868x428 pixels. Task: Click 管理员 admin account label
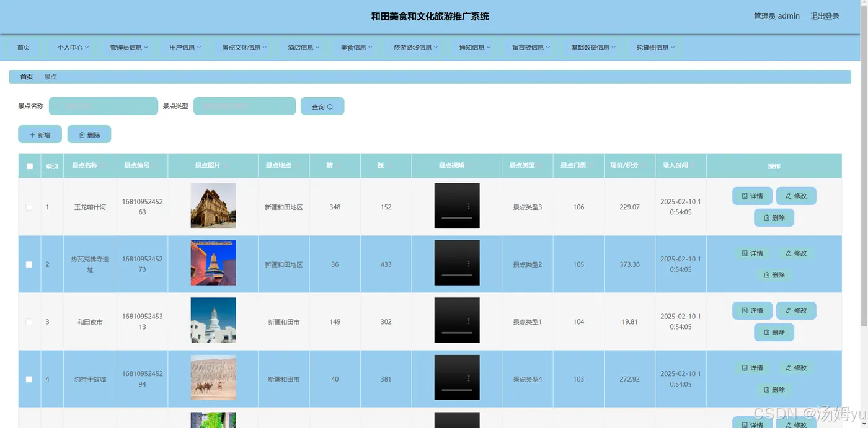tap(777, 16)
